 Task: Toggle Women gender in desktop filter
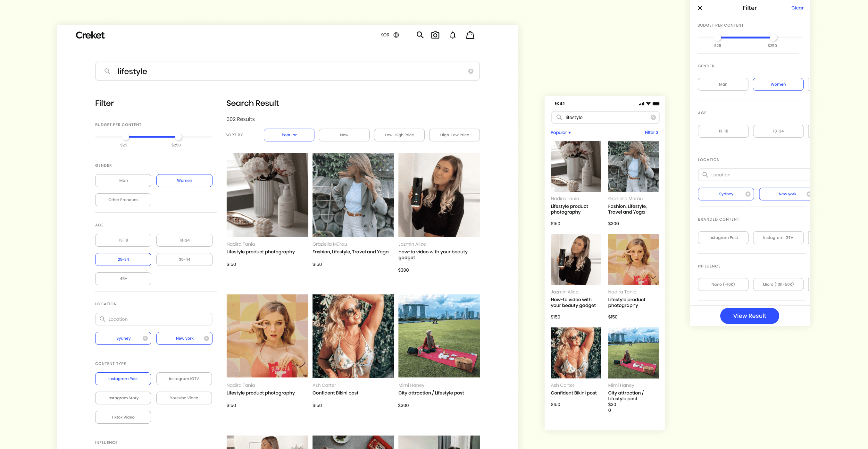tap(184, 181)
